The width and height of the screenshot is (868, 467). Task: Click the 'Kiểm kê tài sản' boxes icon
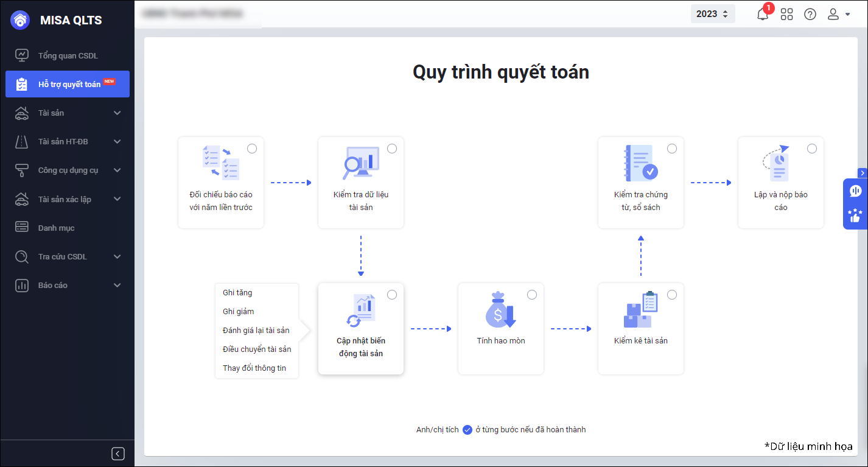tap(640, 310)
